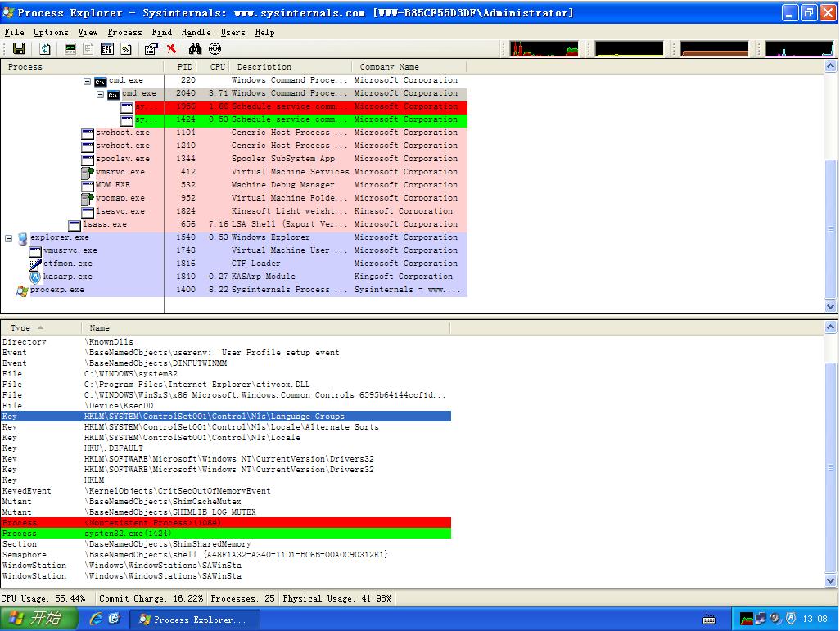The image size is (840, 631).
Task: Click the commit history mini graph
Action: tap(629, 49)
